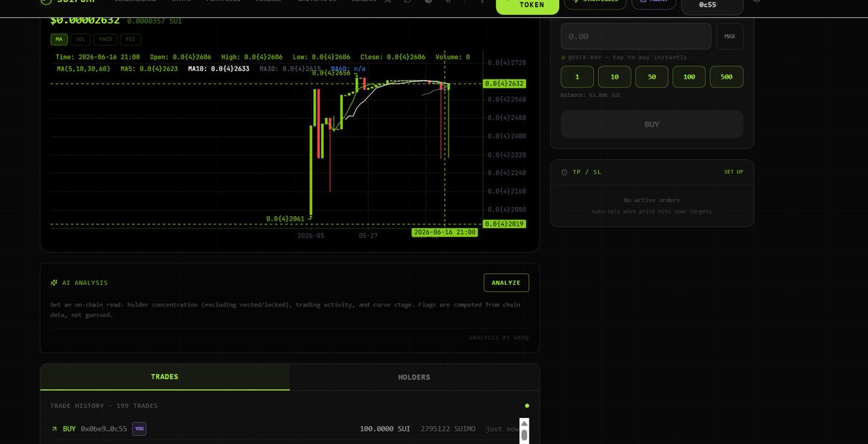
Task: Click the MA60: n/a readout
Action: tap(348, 69)
